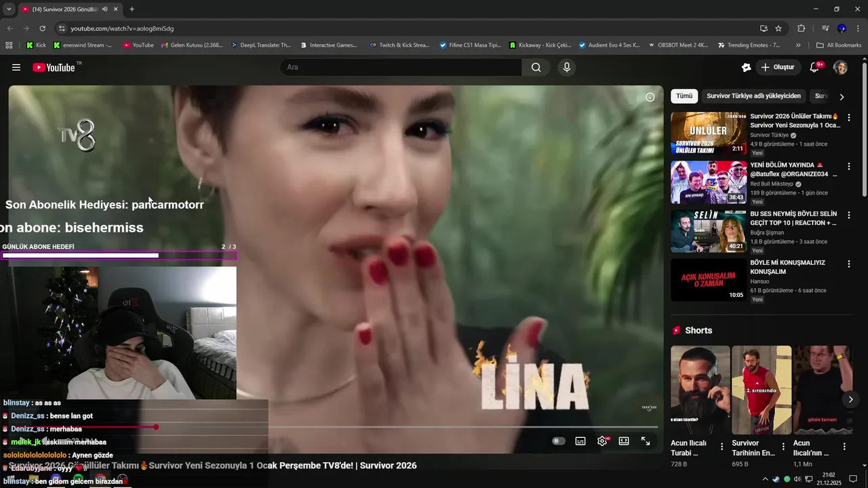The image size is (868, 488).
Task: Open the Red Bull Miksteyp video thumbnail
Action: point(709,182)
